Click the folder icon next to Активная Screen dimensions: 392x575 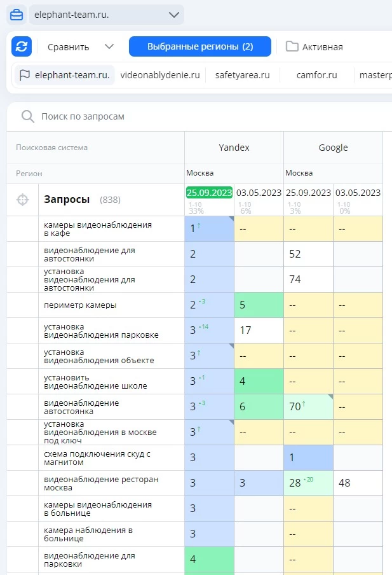pyautogui.click(x=292, y=46)
